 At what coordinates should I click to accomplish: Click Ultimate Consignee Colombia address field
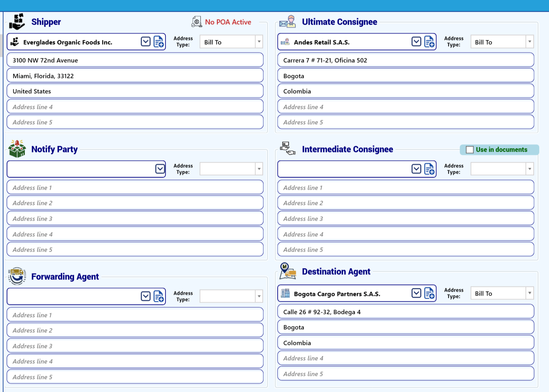click(x=406, y=91)
